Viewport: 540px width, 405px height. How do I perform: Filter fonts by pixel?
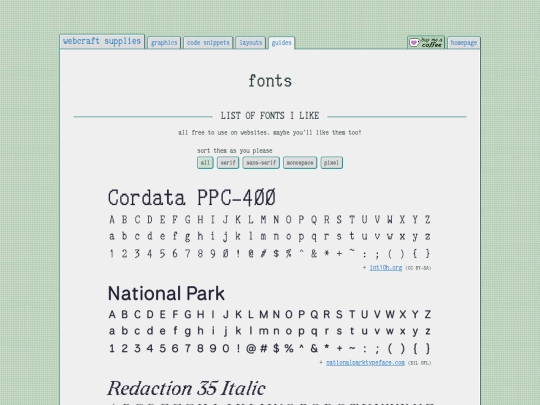(331, 163)
